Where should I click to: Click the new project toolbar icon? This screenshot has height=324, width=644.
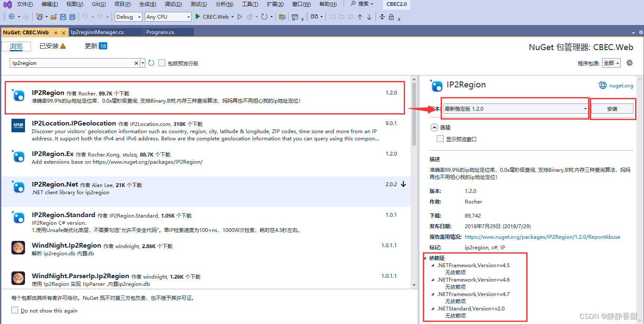pyautogui.click(x=39, y=17)
